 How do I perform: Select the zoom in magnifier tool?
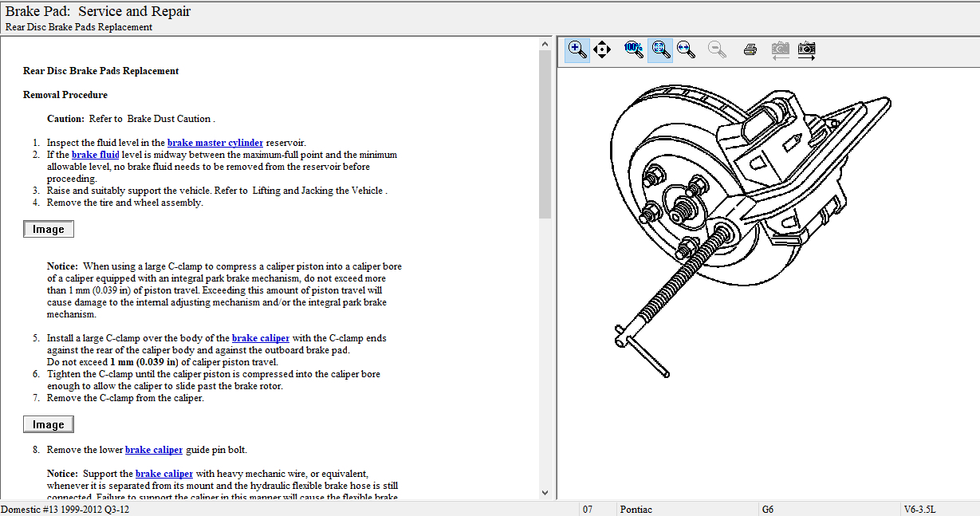point(577,50)
